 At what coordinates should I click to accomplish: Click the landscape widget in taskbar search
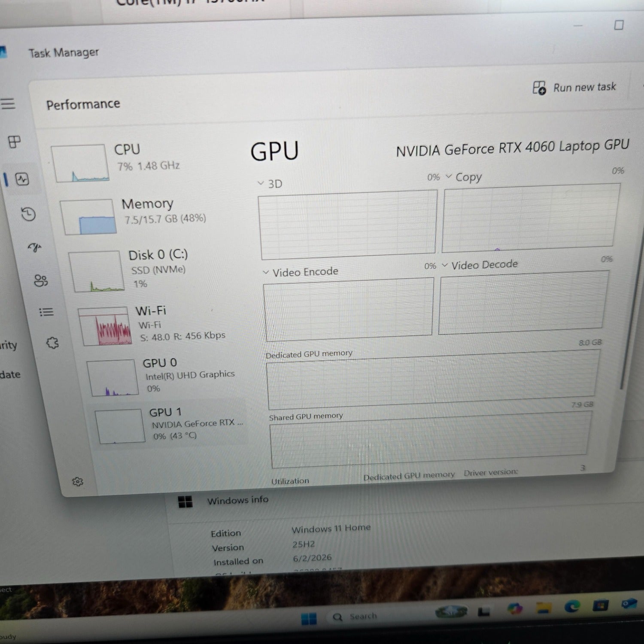[451, 612]
